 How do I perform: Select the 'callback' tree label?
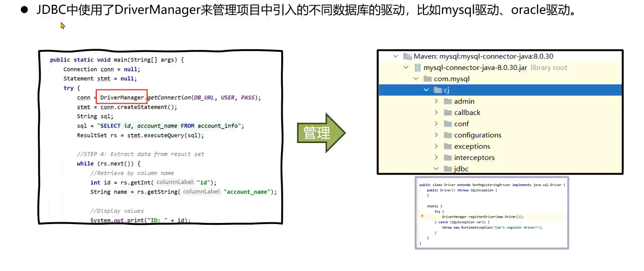click(467, 113)
